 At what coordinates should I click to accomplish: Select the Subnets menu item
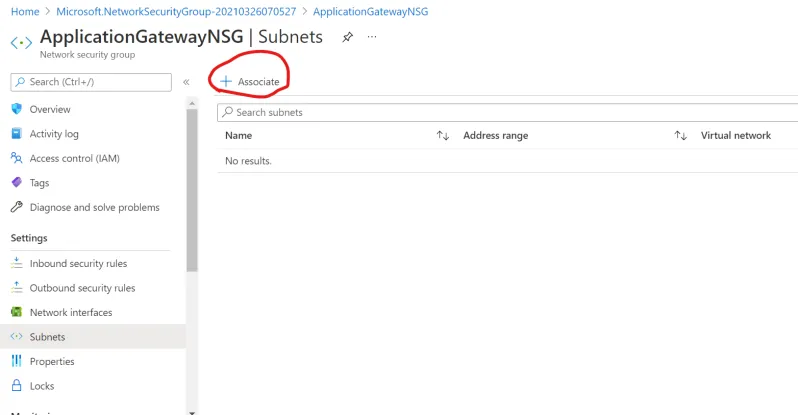[x=93, y=336]
